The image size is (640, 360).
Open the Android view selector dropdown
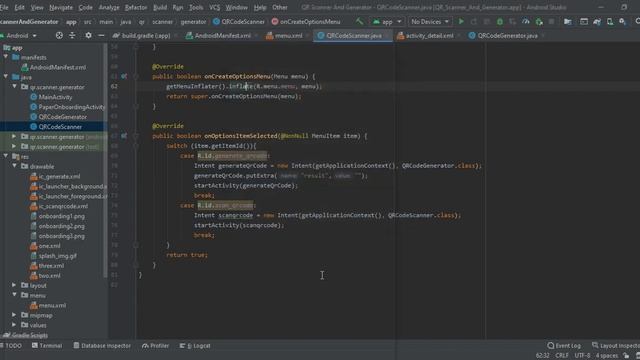(x=19, y=36)
